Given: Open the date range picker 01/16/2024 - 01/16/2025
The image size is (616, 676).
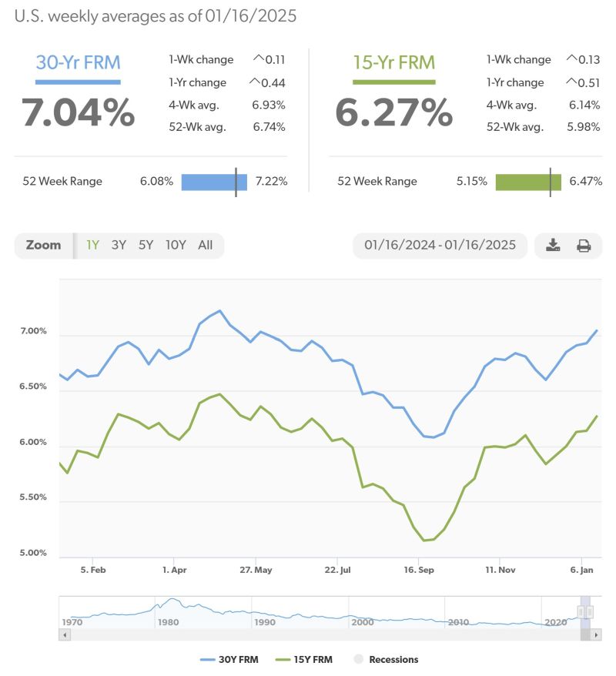Looking at the screenshot, I should (x=440, y=246).
